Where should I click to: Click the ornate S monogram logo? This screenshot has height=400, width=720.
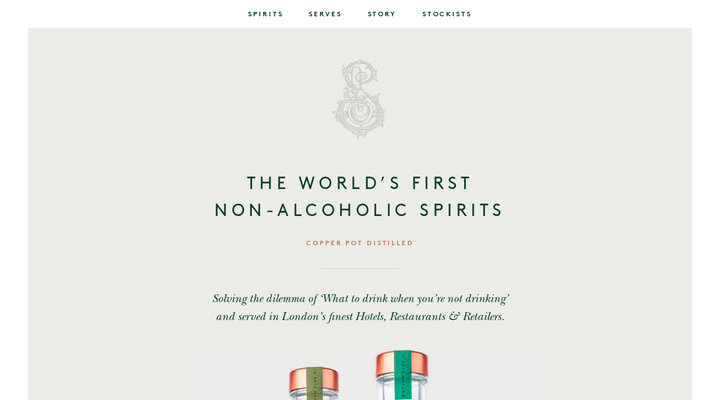click(x=360, y=98)
